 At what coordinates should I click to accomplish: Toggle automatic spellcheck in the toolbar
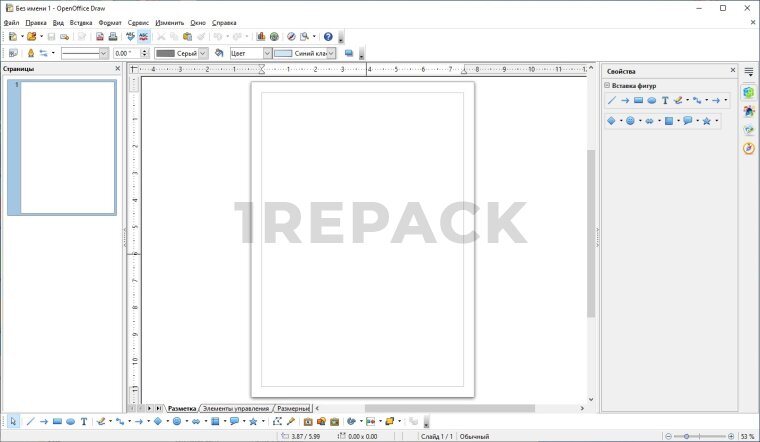(x=143, y=36)
